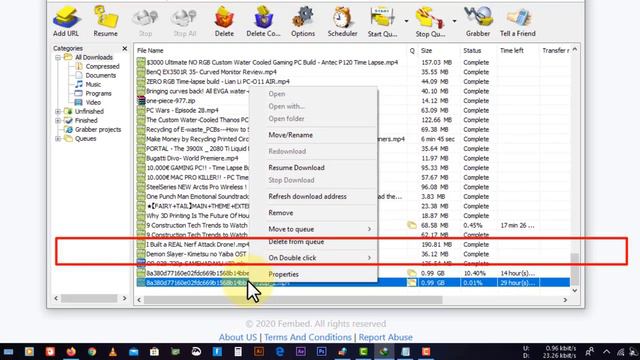The width and height of the screenshot is (640, 360).
Task: Click the queue icon on the 0.45% row
Action: (412, 225)
